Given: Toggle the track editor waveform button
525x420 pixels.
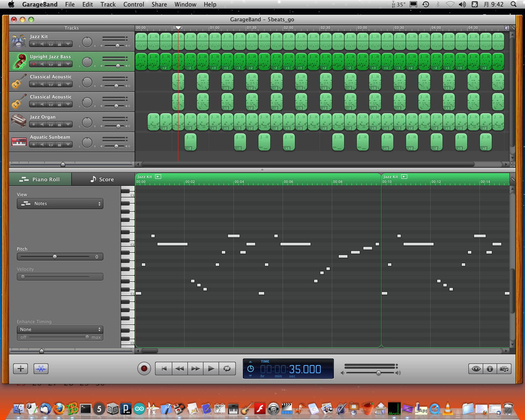Looking at the screenshot, I should pyautogui.click(x=41, y=369).
